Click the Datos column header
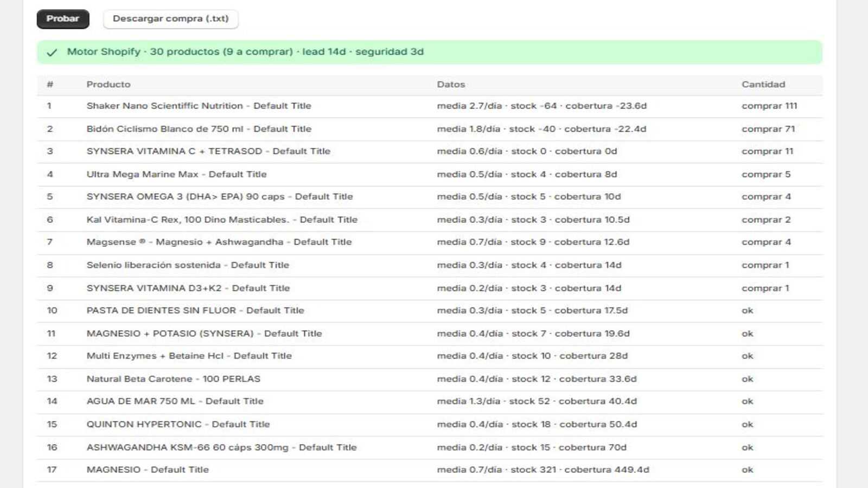Viewport: 868px width, 488px height. (451, 85)
